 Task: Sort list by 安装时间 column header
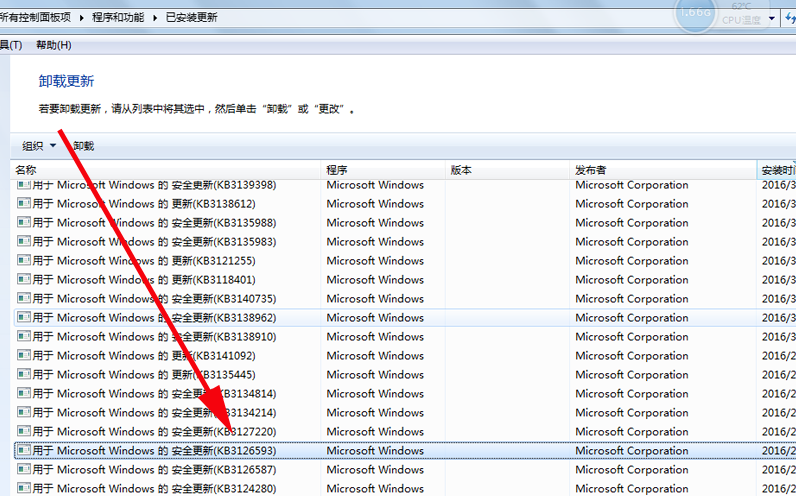pos(777,170)
